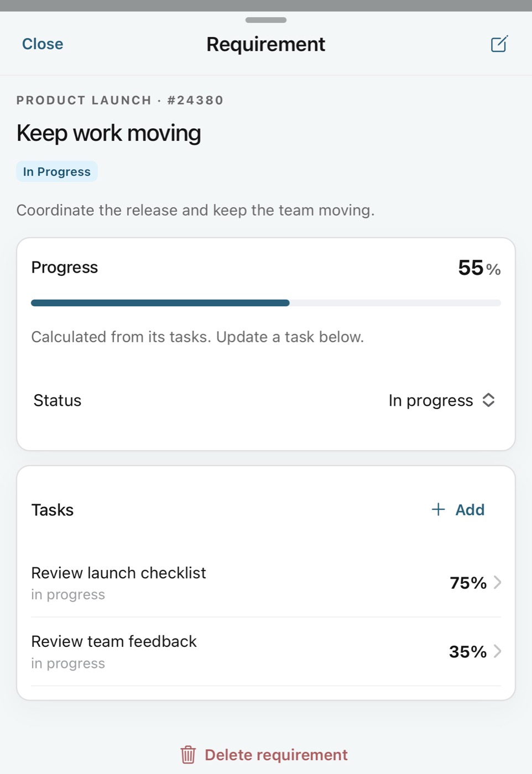Tap the edit requirement pencil icon

tap(499, 44)
